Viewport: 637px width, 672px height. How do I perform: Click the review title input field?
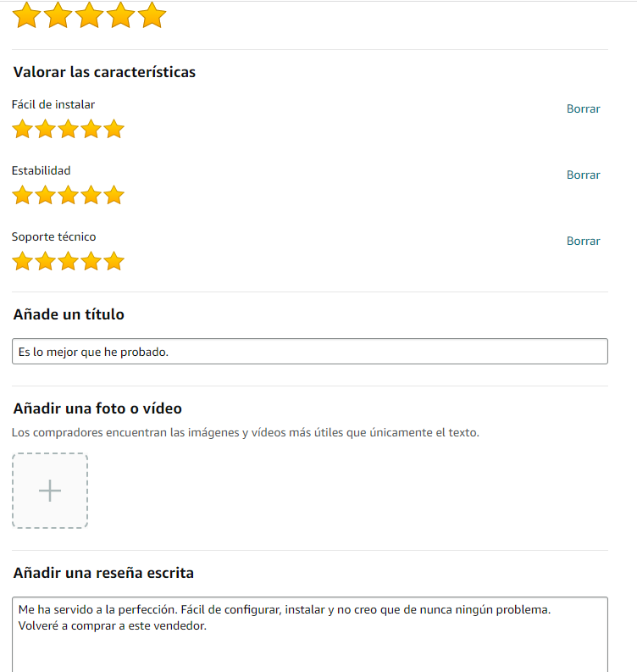pos(309,352)
